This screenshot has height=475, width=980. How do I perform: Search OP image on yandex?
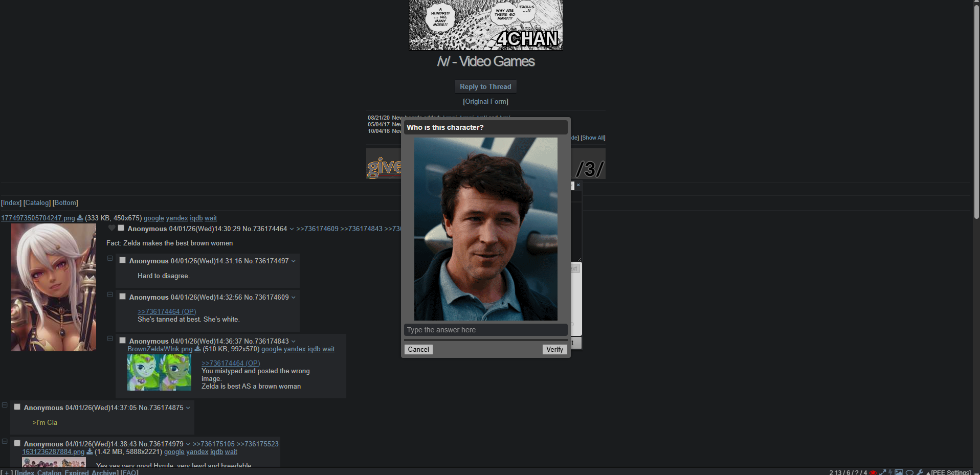point(177,218)
